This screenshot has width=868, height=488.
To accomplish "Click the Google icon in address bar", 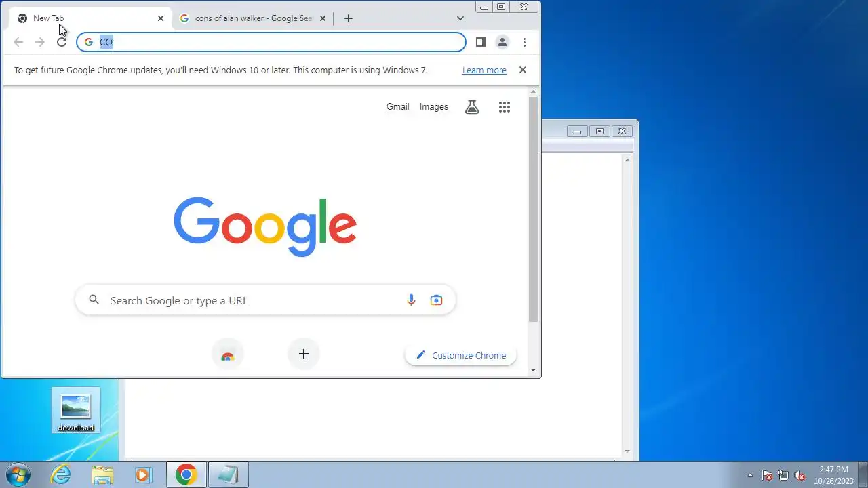I will click(88, 42).
